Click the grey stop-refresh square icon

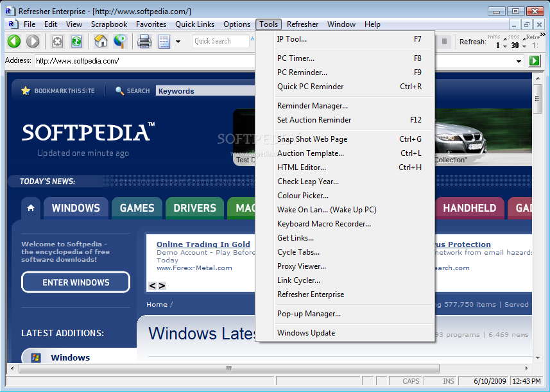(444, 42)
